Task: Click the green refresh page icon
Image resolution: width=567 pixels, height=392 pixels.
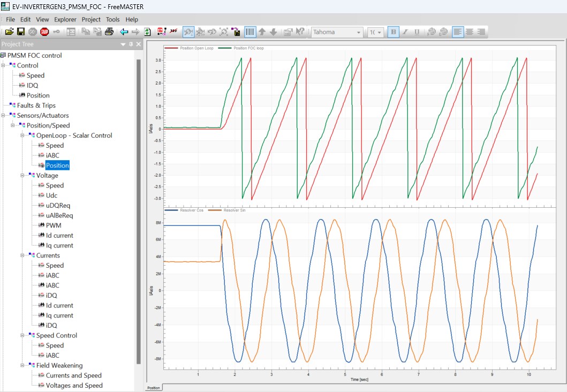Action: tap(147, 32)
